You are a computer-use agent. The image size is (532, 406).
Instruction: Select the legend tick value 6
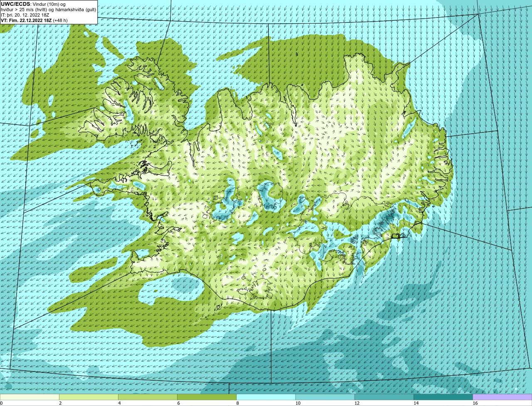coord(178,403)
